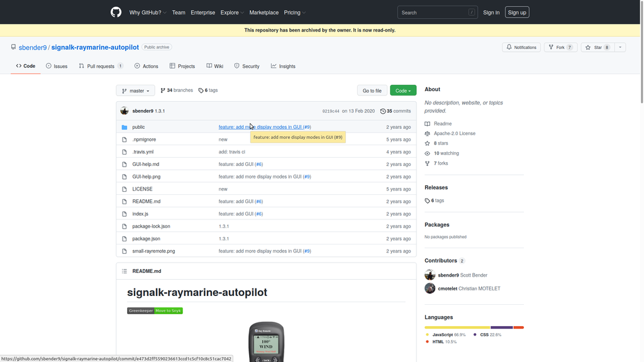Click the Greenkeeper badge
This screenshot has height=362, width=644.
click(155, 310)
